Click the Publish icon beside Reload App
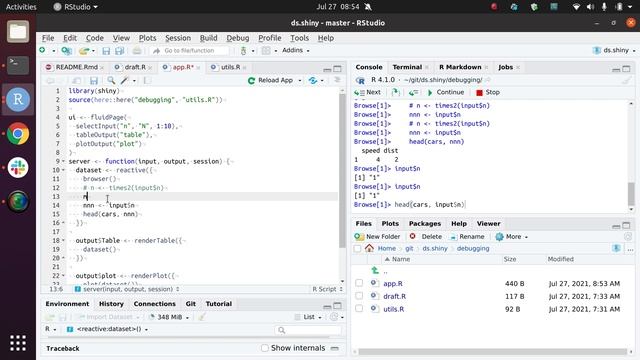The height and width of the screenshot is (360, 640). (x=313, y=80)
